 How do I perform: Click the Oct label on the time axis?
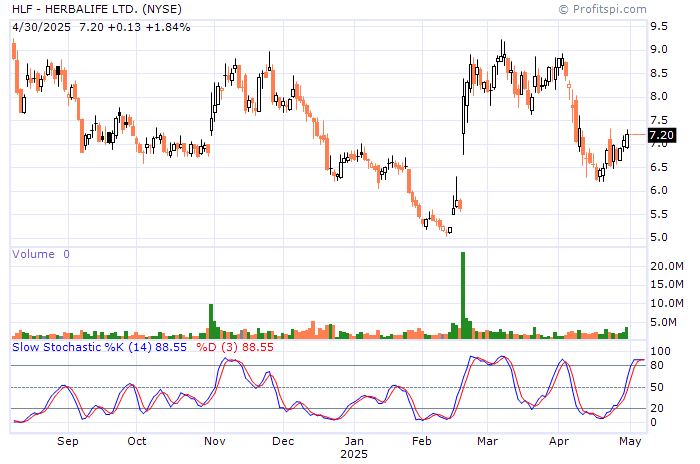(137, 441)
